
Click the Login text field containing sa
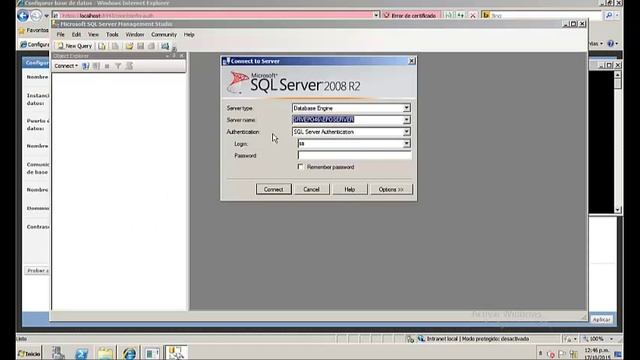click(x=350, y=144)
